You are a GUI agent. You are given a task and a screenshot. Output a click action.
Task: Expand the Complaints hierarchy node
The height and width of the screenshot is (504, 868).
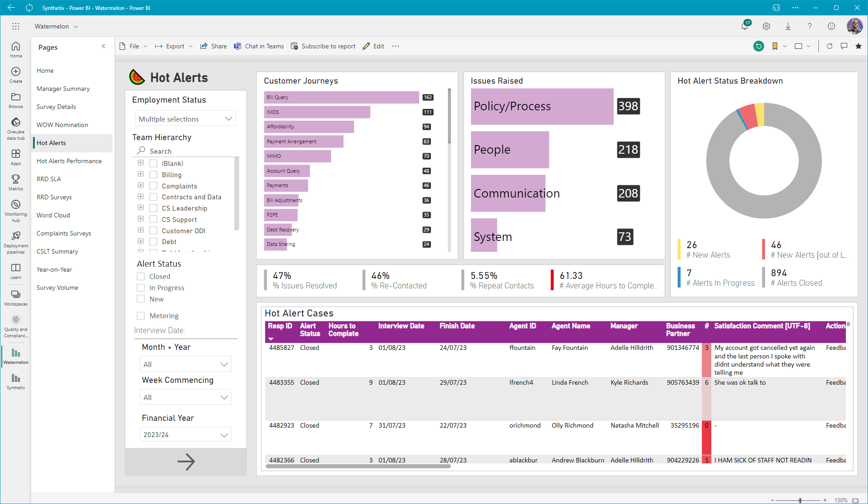[x=141, y=185]
